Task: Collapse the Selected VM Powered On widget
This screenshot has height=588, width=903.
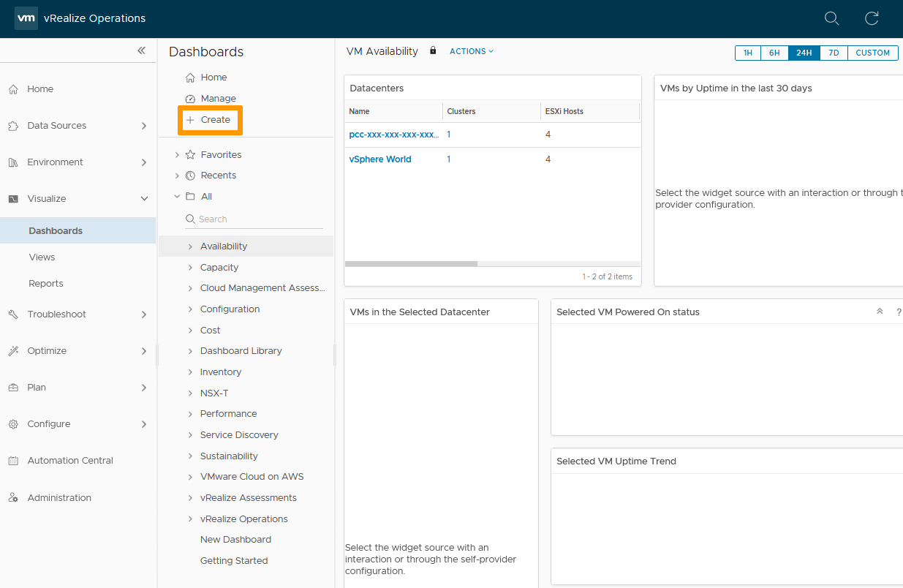Action: (880, 312)
